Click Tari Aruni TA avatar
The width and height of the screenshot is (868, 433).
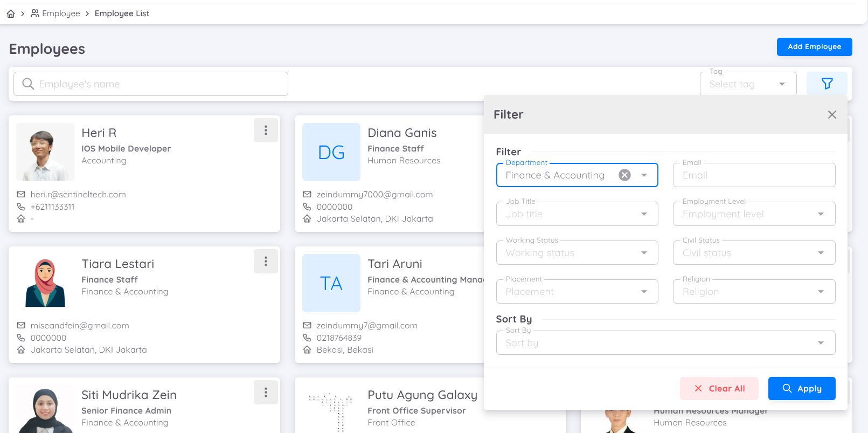331,283
